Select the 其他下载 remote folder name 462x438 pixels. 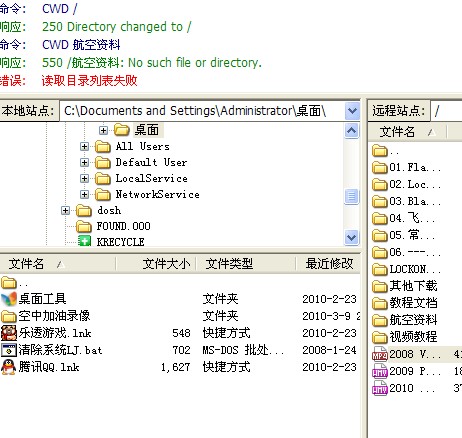point(413,286)
